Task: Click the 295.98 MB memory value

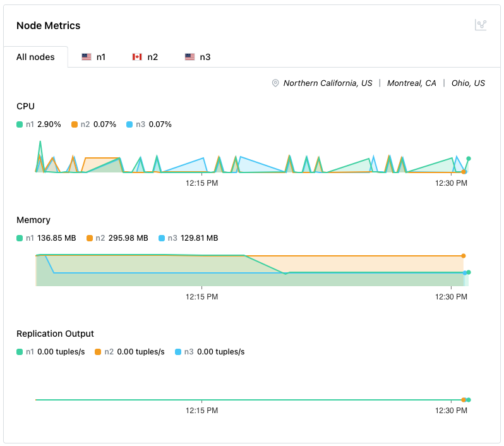Action: coord(128,238)
